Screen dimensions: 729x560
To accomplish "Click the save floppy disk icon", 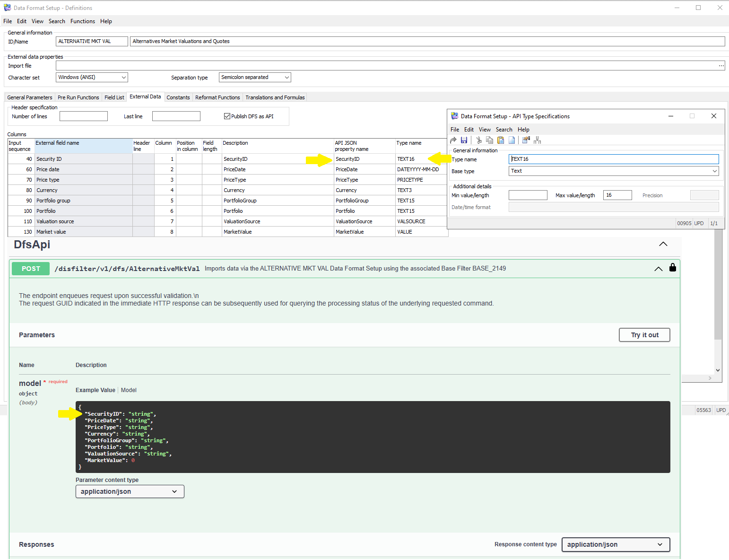I will 464,140.
